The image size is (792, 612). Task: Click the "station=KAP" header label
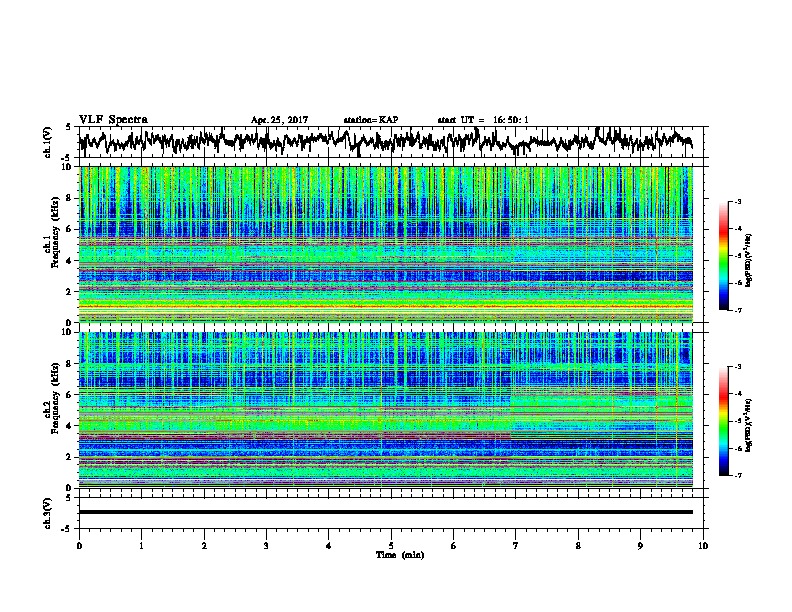click(371, 120)
